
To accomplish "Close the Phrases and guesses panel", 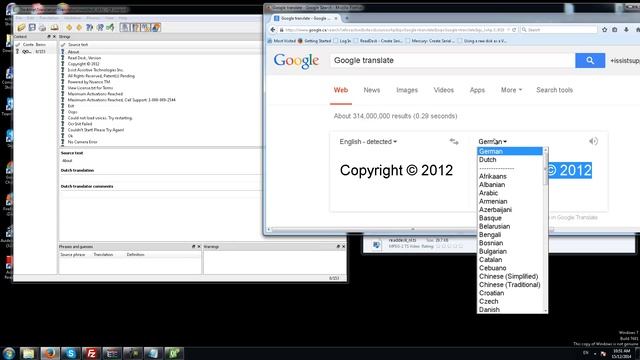I will point(199,247).
